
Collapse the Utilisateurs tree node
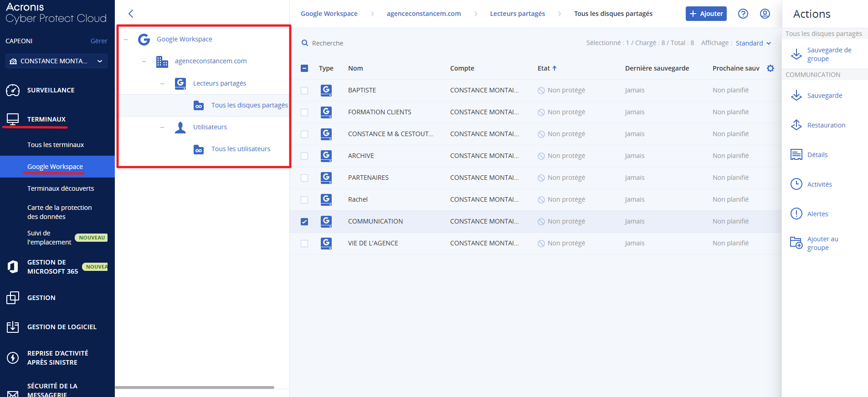tap(162, 127)
